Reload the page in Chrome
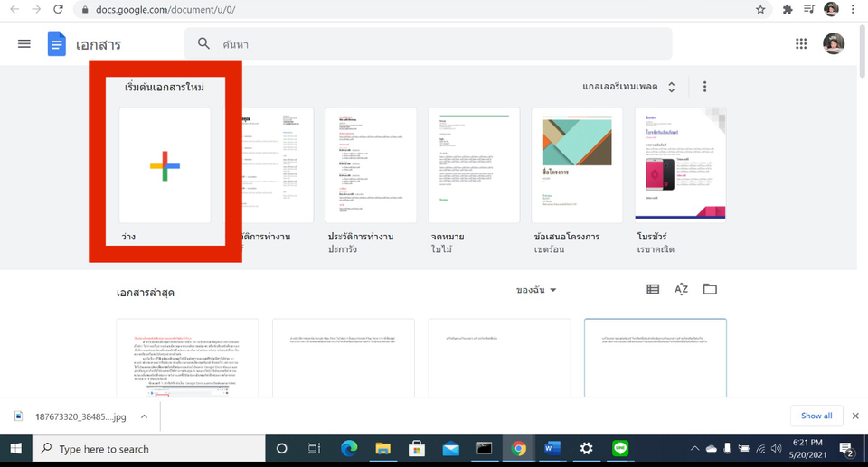The width and height of the screenshot is (868, 467). 58,9
